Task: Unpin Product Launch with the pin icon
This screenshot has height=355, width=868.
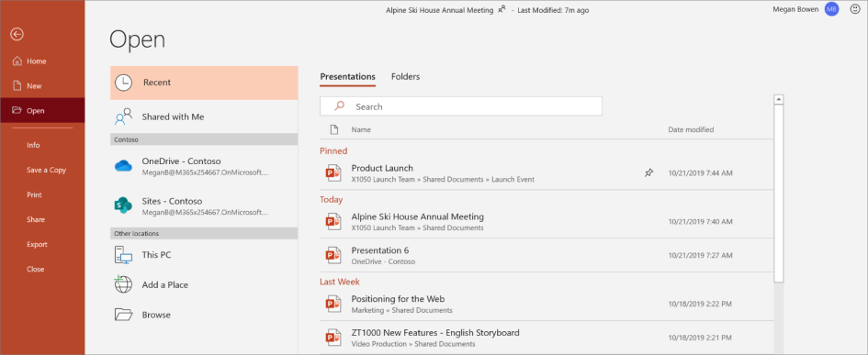Action: pyautogui.click(x=648, y=173)
